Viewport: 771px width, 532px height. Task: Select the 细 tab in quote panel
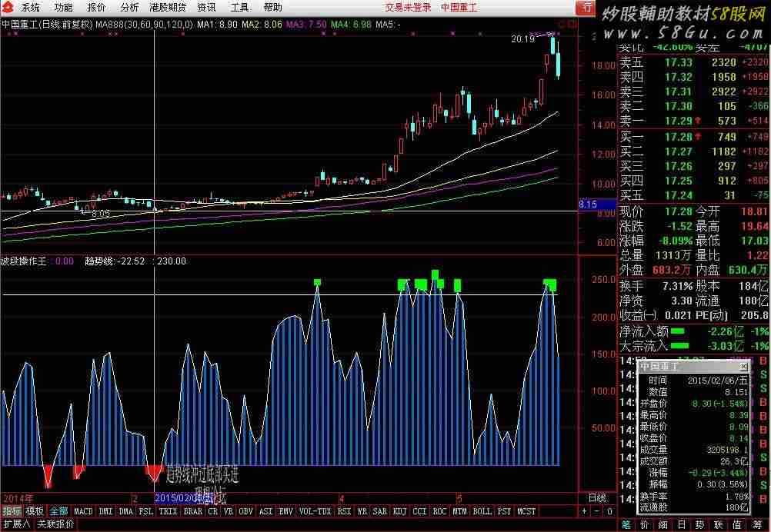point(663,525)
